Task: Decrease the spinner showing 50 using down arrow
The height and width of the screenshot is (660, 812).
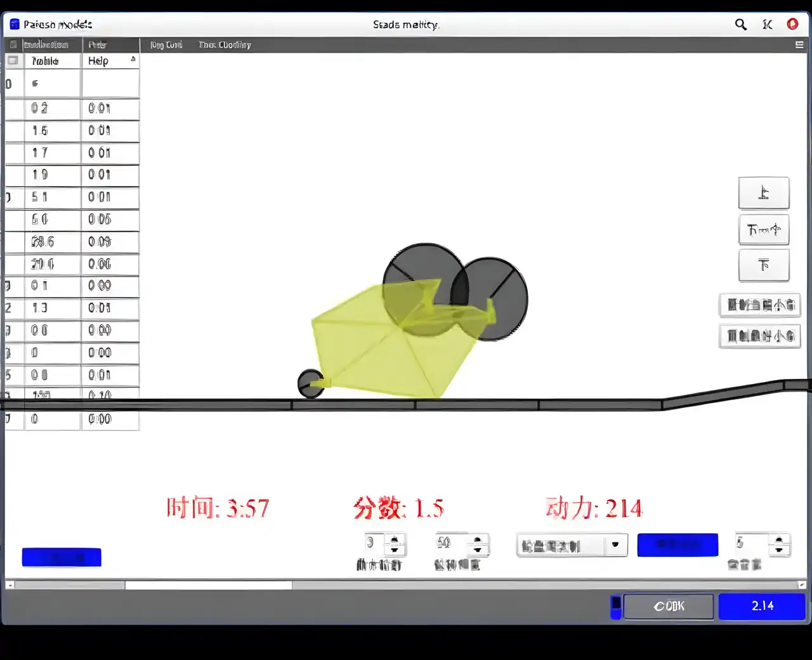Action: [x=478, y=550]
